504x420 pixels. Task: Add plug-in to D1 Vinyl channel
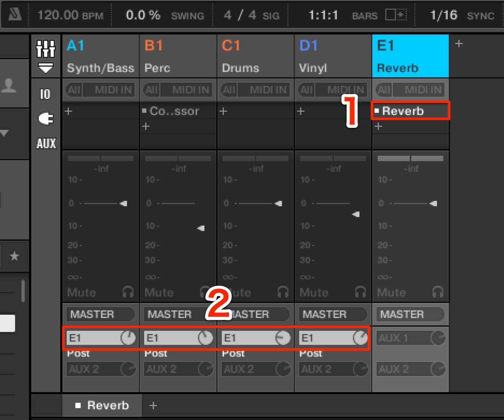(x=301, y=111)
